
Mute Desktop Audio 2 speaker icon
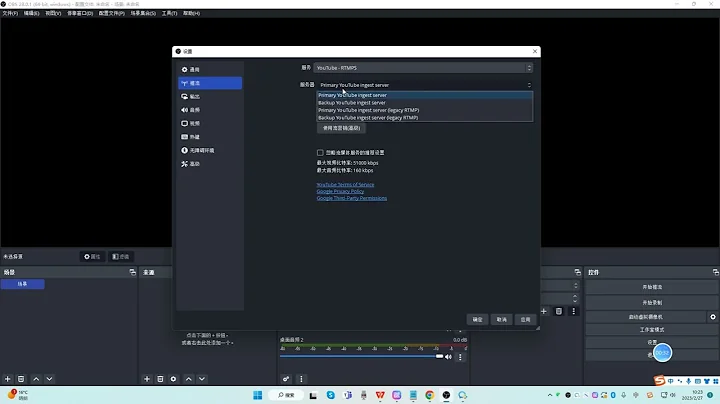click(449, 357)
